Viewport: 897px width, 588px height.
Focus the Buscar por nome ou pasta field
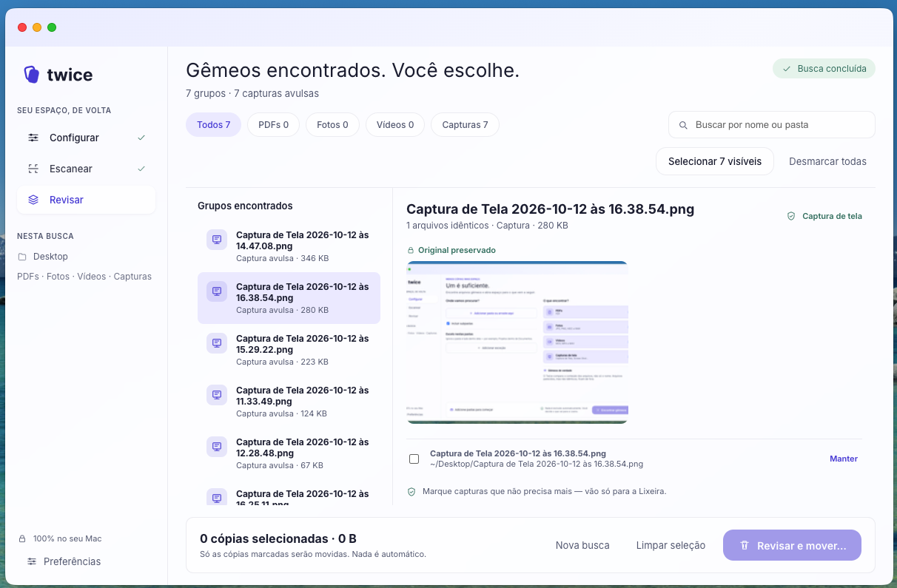tap(772, 125)
